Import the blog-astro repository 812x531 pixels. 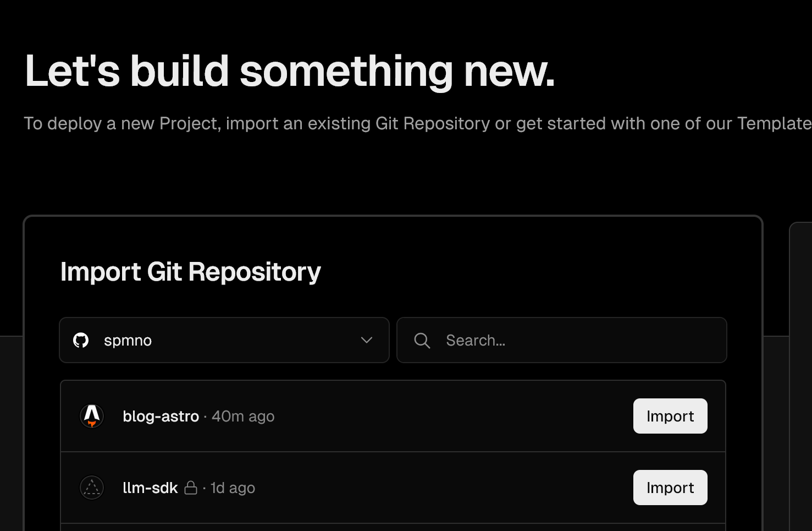pyautogui.click(x=670, y=416)
